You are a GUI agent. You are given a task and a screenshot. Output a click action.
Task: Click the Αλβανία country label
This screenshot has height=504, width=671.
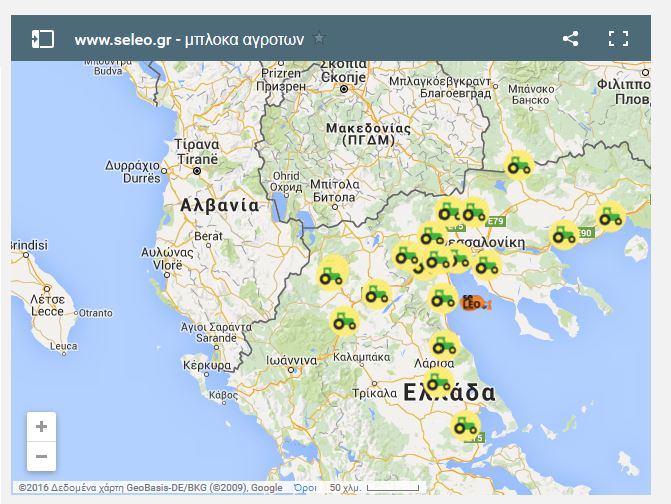220,206
